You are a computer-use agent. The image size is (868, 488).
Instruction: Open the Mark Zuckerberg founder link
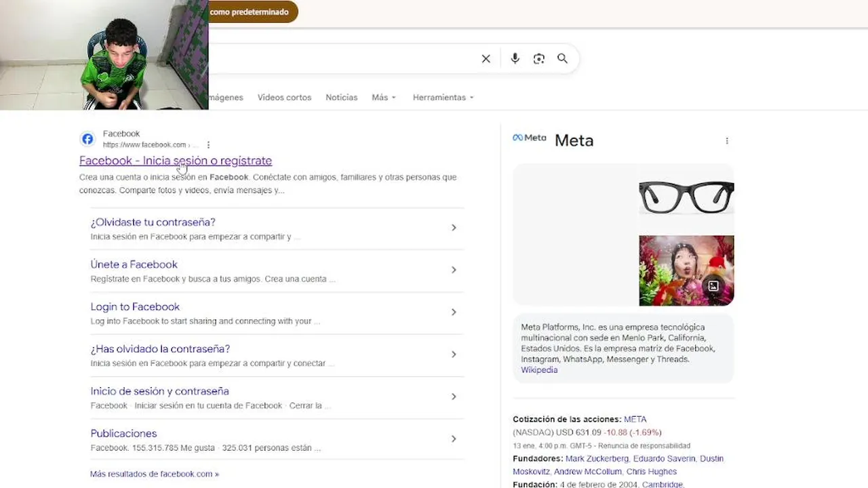597,459
